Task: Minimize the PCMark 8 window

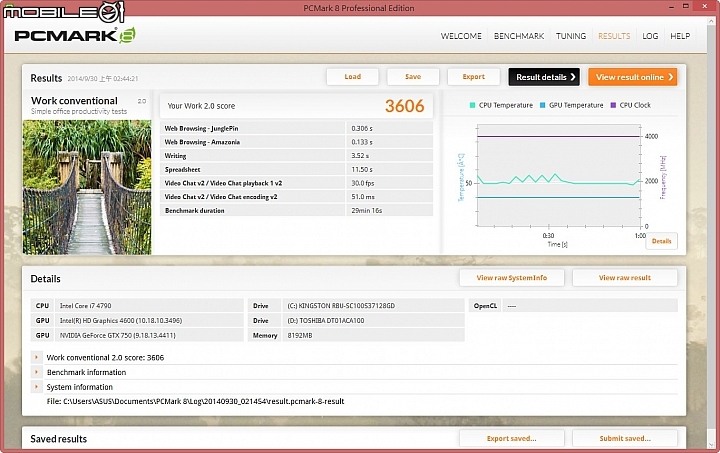Action: [672, 7]
